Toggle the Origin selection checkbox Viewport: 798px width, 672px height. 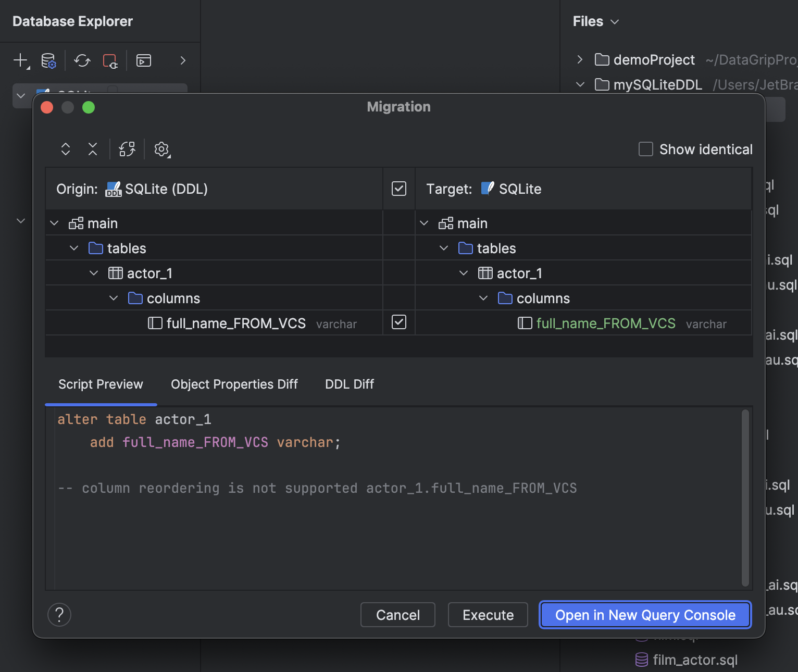(398, 189)
